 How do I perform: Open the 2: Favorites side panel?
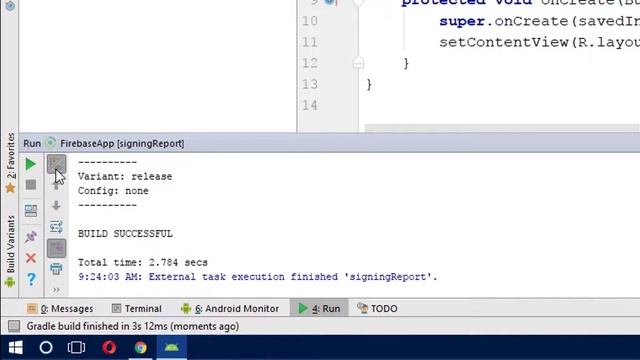tap(10, 163)
